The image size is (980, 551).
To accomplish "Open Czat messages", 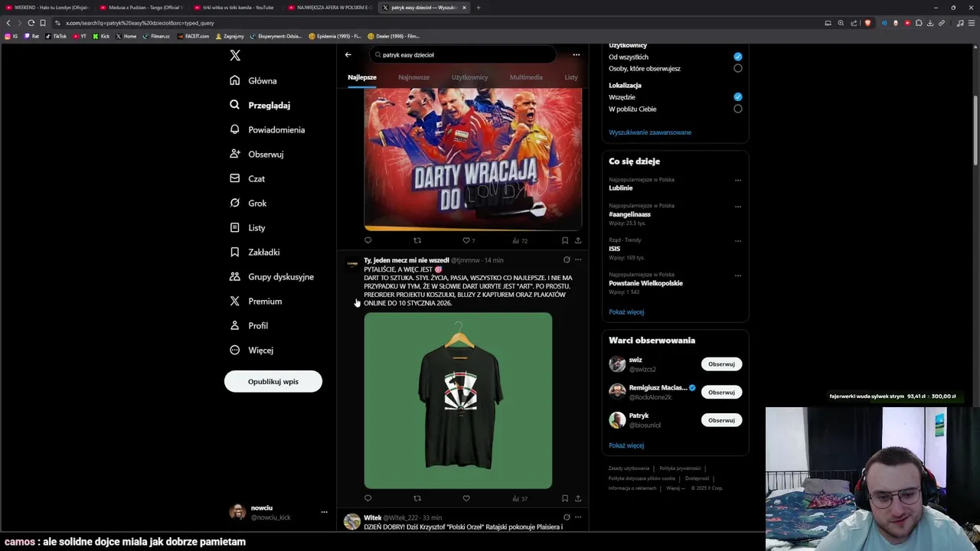I will pos(247,178).
